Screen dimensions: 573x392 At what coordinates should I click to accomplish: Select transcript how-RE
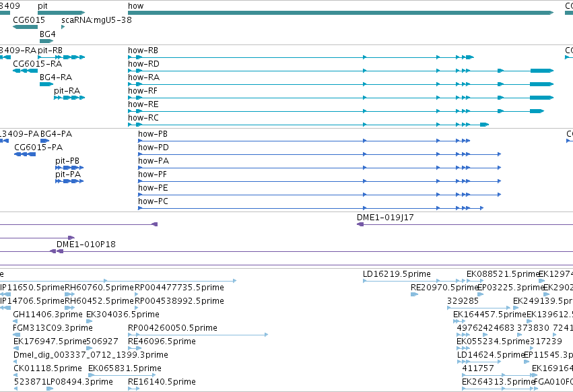[336, 111]
